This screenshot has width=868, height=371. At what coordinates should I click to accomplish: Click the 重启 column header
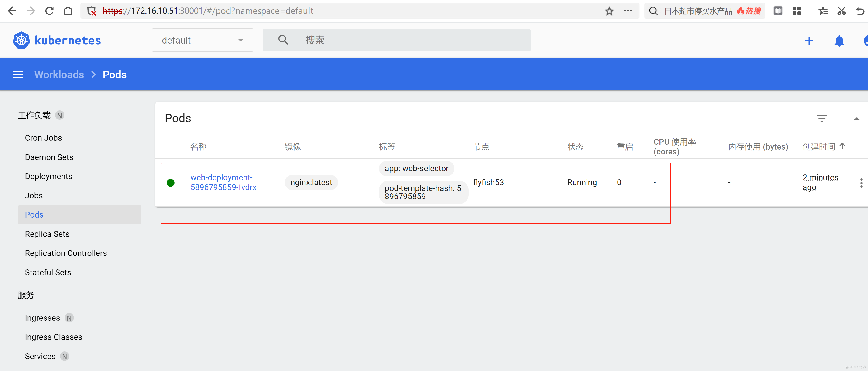tap(625, 147)
